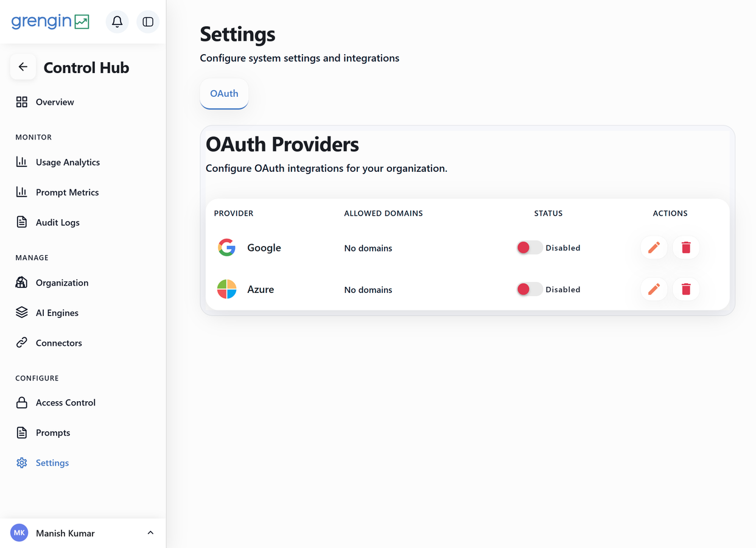This screenshot has width=756, height=548.
Task: Enable the Google provider status toggle
Action: 529,248
